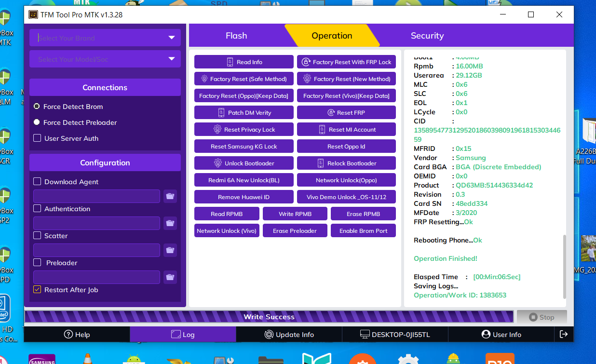Open the Samsung icon in taskbar
596x364 pixels.
point(42,359)
